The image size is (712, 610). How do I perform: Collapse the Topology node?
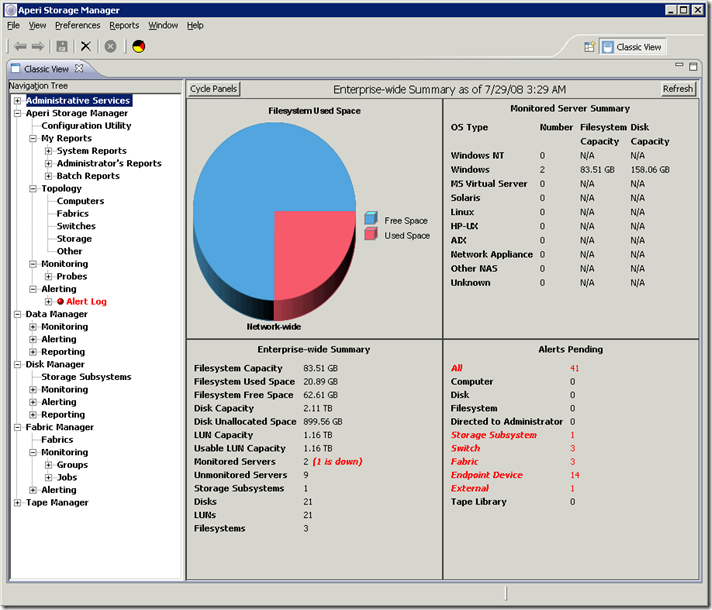click(33, 188)
